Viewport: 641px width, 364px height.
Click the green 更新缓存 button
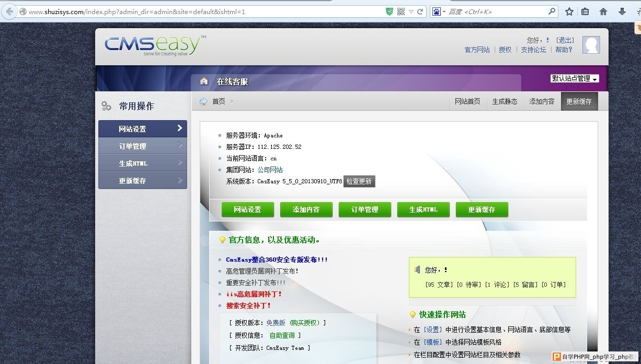[482, 209]
